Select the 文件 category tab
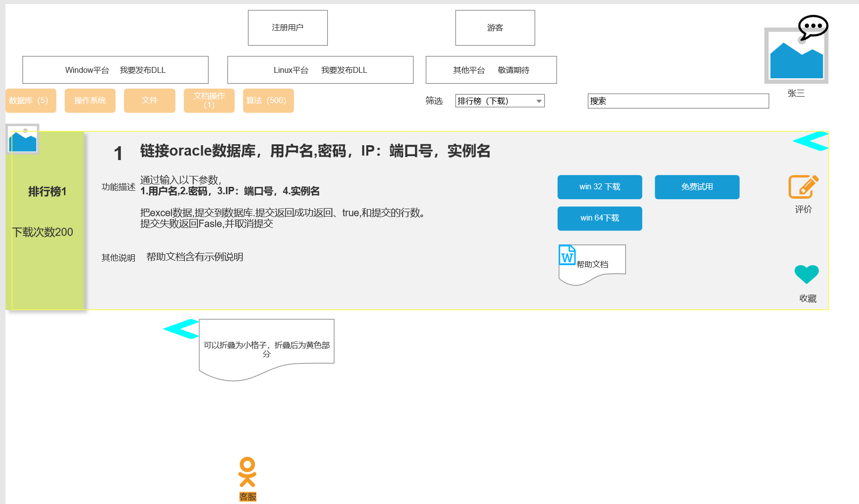859x504 pixels. click(x=149, y=101)
